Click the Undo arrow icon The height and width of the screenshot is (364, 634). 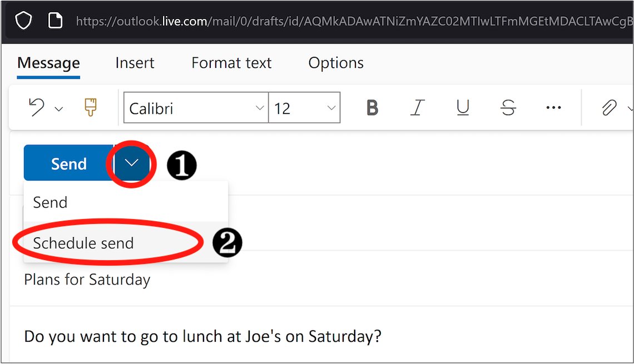(x=37, y=107)
